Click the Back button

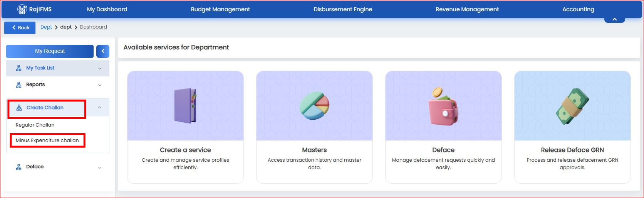click(x=20, y=28)
